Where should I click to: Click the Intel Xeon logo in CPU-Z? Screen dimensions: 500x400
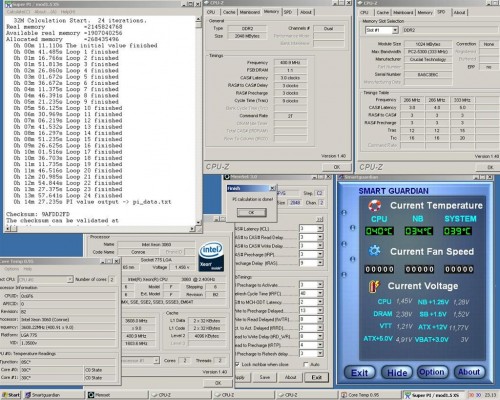coord(211,256)
